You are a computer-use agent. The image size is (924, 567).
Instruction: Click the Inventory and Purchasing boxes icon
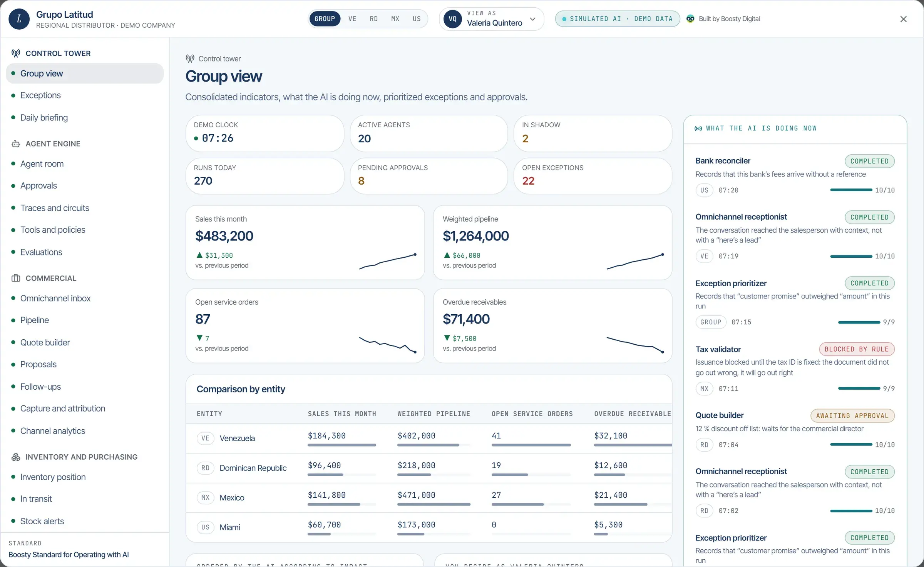pyautogui.click(x=16, y=457)
